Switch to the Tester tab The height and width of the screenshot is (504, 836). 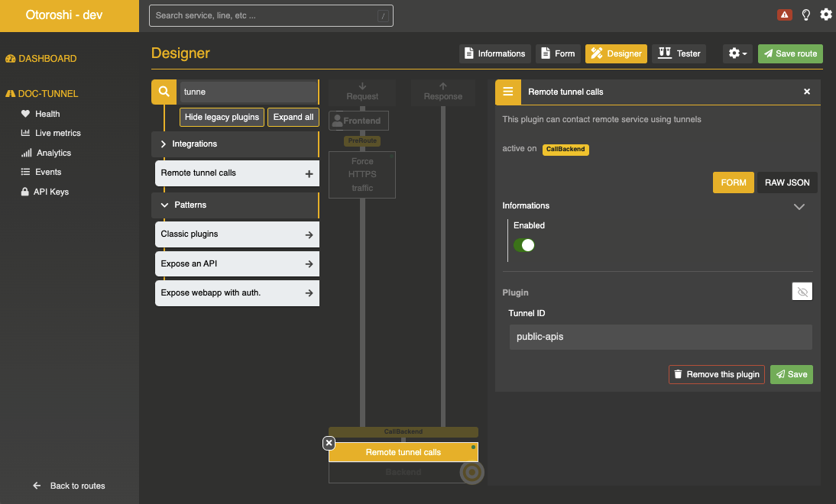(x=679, y=53)
